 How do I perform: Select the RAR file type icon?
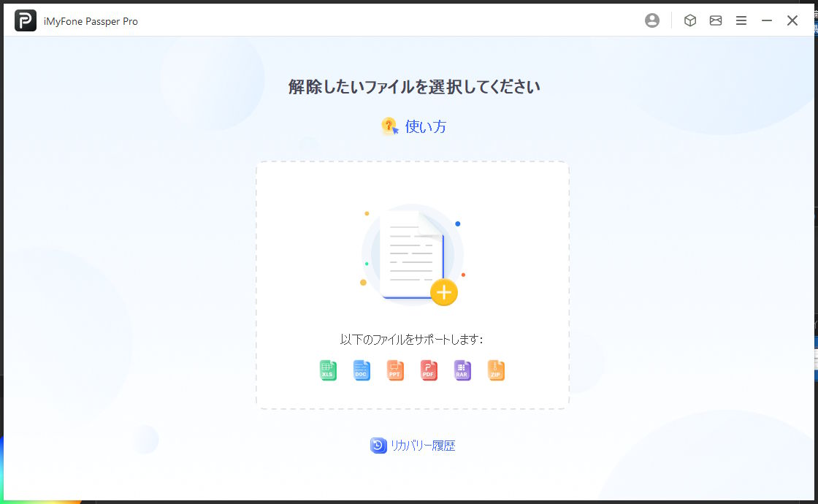click(462, 371)
